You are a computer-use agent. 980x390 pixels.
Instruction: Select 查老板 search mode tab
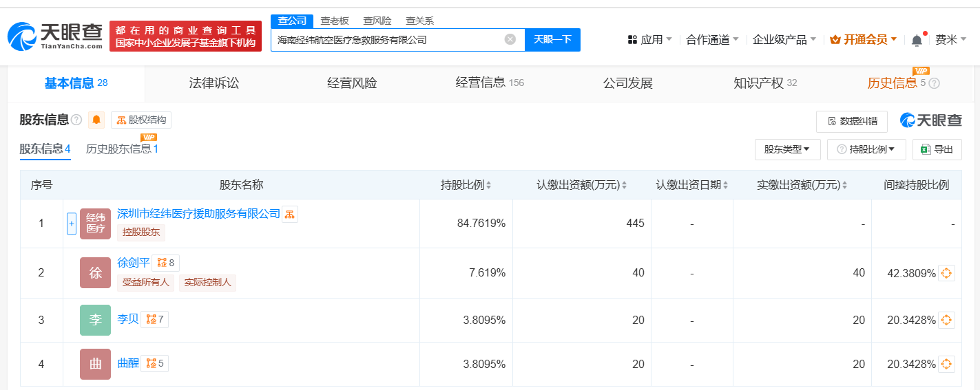(335, 21)
